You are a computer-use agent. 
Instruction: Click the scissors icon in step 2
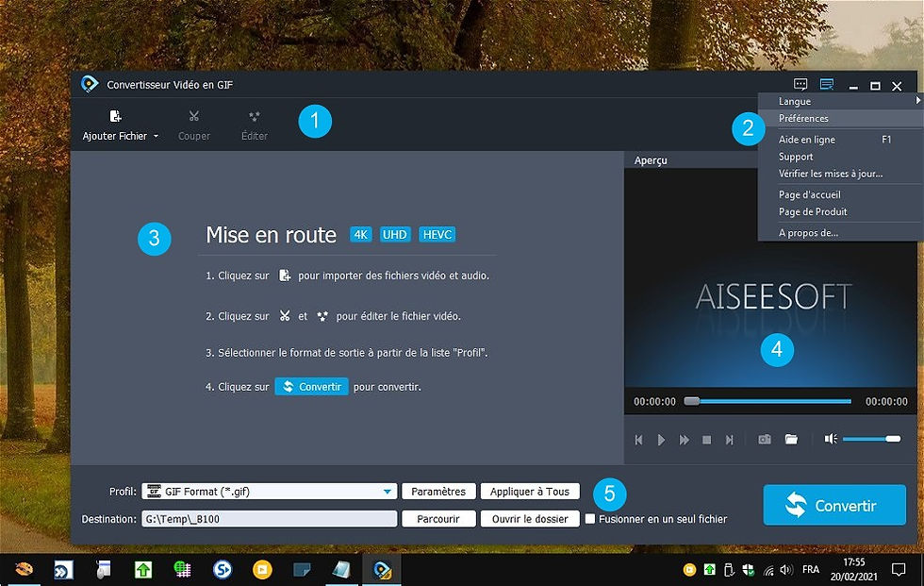coord(285,316)
